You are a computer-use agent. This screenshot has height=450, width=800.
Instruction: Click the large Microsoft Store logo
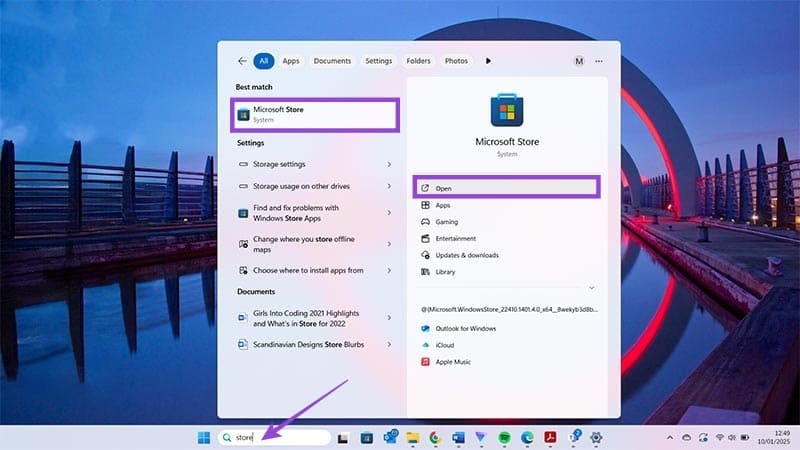(x=507, y=110)
